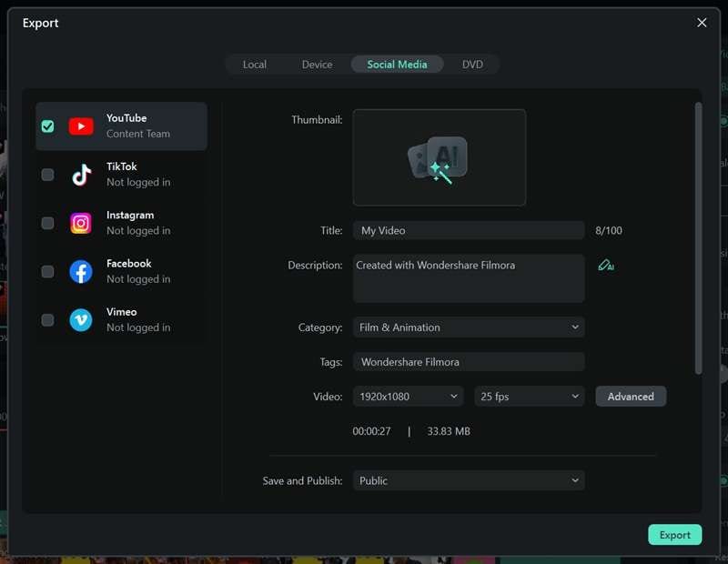Image resolution: width=728 pixels, height=564 pixels.
Task: Click the YouTube account name Content Team
Action: click(x=138, y=134)
